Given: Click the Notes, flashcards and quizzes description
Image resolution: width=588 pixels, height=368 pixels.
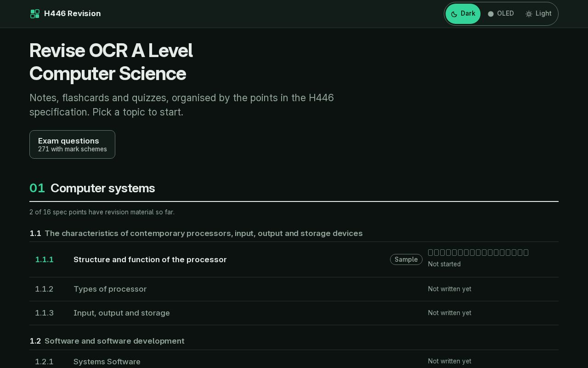Looking at the screenshot, I should [181, 105].
